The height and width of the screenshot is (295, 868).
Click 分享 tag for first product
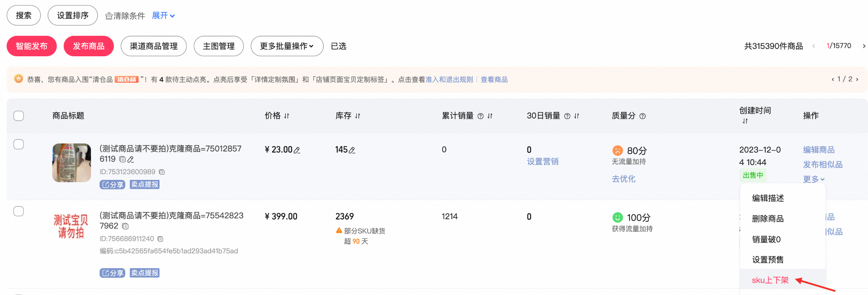(112, 184)
